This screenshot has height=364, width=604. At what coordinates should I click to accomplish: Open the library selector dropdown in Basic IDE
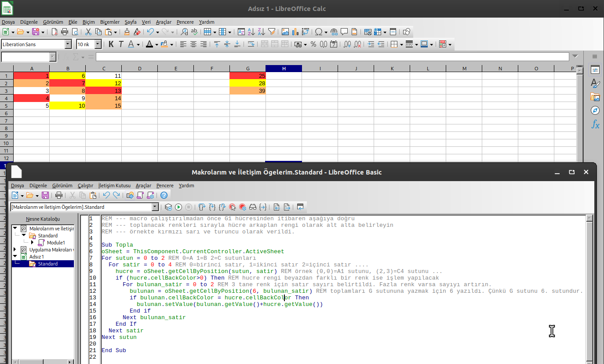click(x=155, y=207)
